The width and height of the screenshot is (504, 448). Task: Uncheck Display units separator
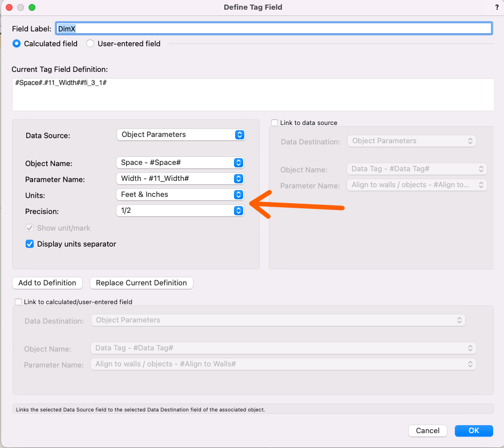tap(29, 244)
